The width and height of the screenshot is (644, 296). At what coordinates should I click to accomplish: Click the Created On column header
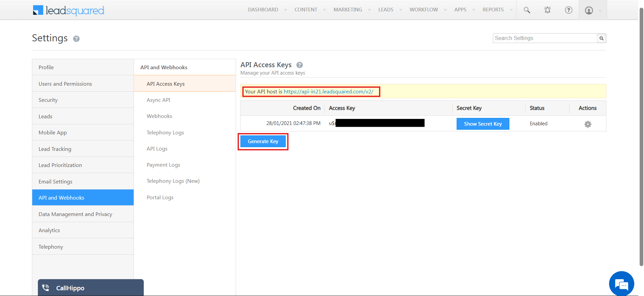307,108
